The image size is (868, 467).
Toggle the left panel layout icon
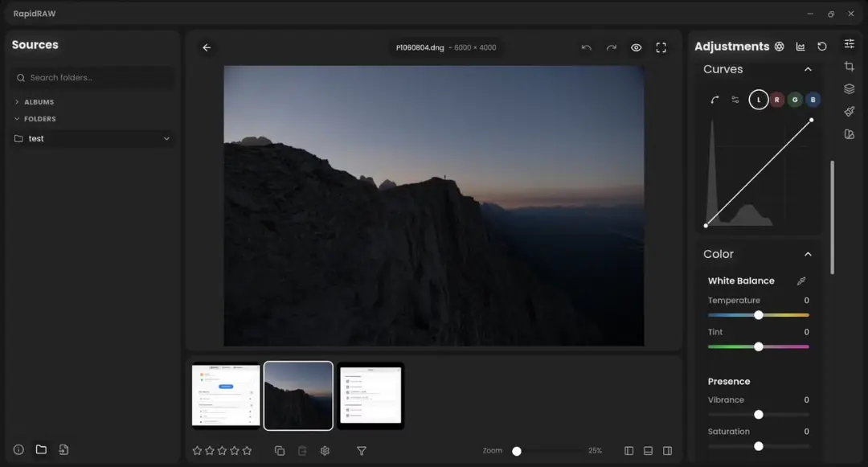point(628,451)
